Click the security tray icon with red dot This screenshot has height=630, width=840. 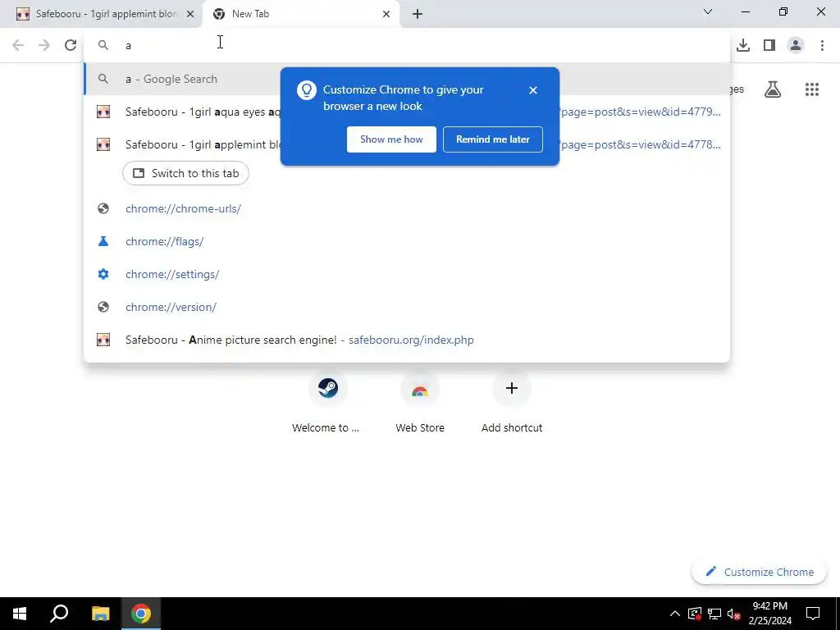(694, 614)
